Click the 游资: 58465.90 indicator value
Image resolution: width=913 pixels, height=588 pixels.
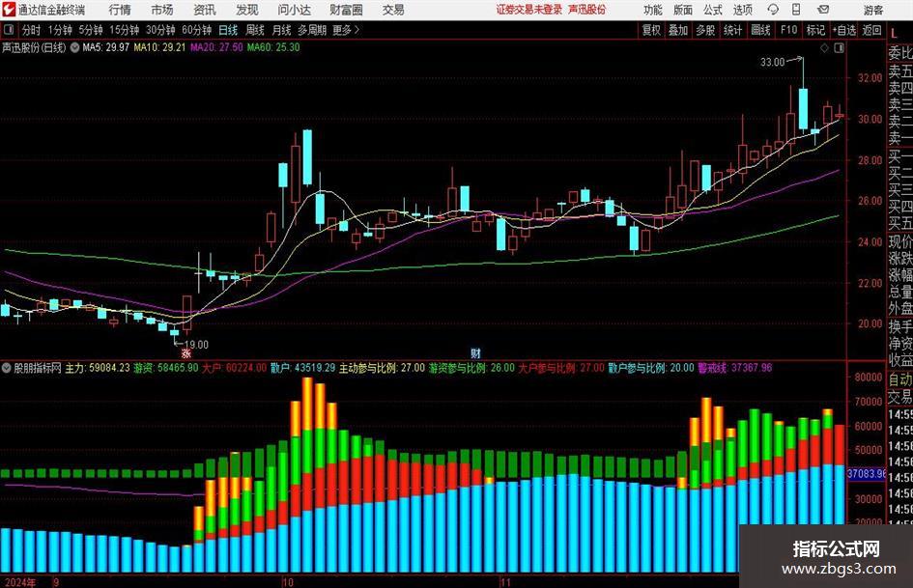pos(166,368)
